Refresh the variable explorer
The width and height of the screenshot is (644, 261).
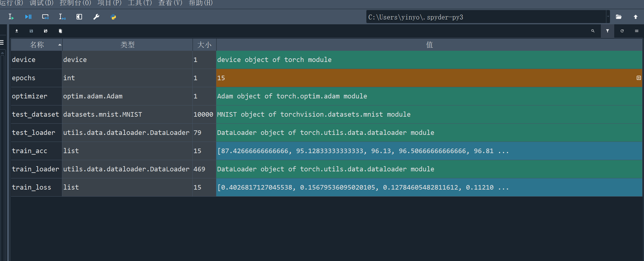(622, 31)
